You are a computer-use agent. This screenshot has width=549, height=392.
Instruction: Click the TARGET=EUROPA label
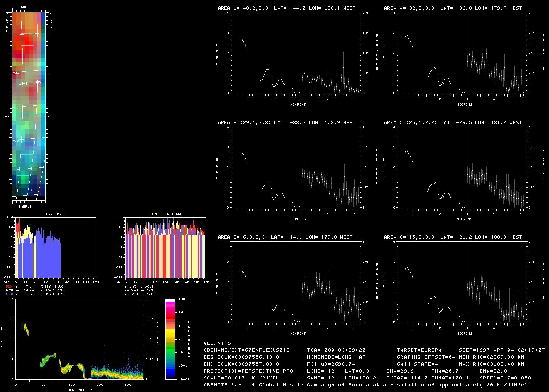(x=419, y=350)
